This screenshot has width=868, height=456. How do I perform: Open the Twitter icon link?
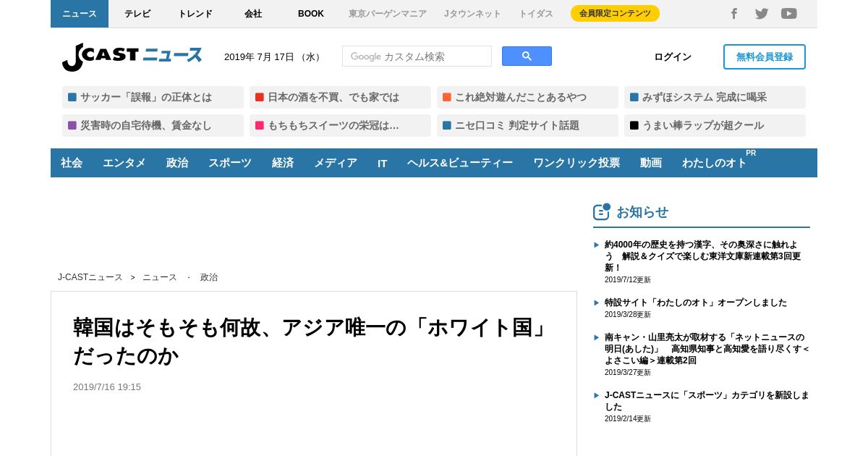pos(762,14)
